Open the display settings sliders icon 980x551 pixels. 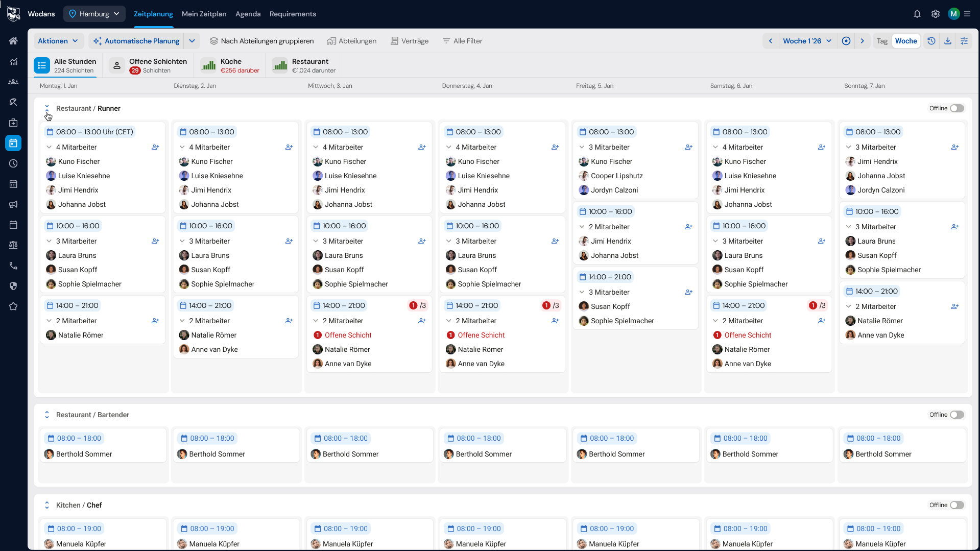point(964,41)
